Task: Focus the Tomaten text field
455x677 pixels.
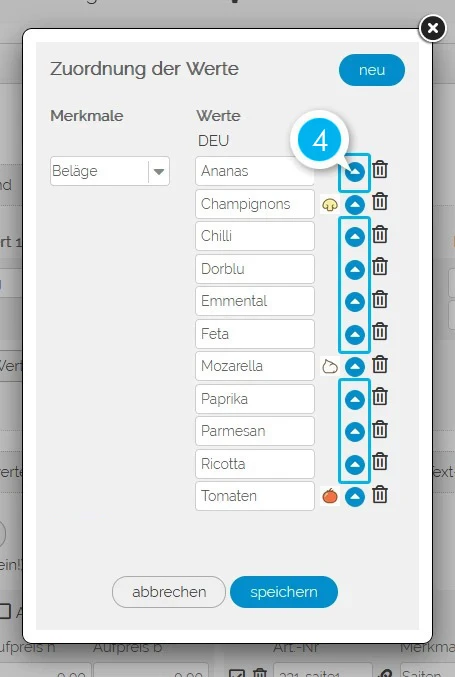Action: pos(255,496)
